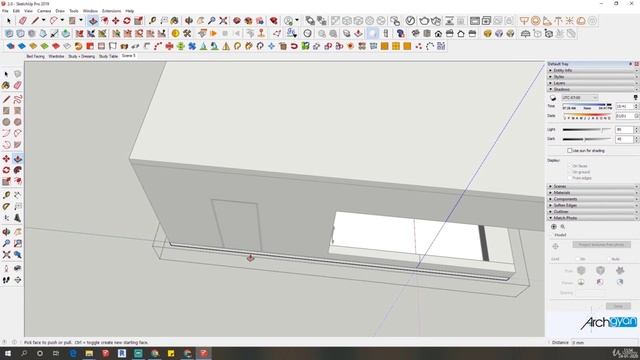Choose Tape Measure in left toolbar

[x=6, y=195]
